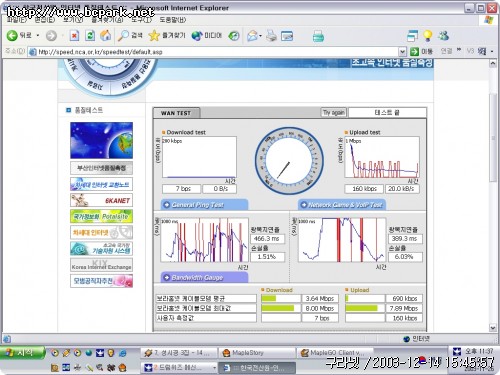Open the Korea Internet Exchange banner
500x375 pixels.
click(101, 265)
